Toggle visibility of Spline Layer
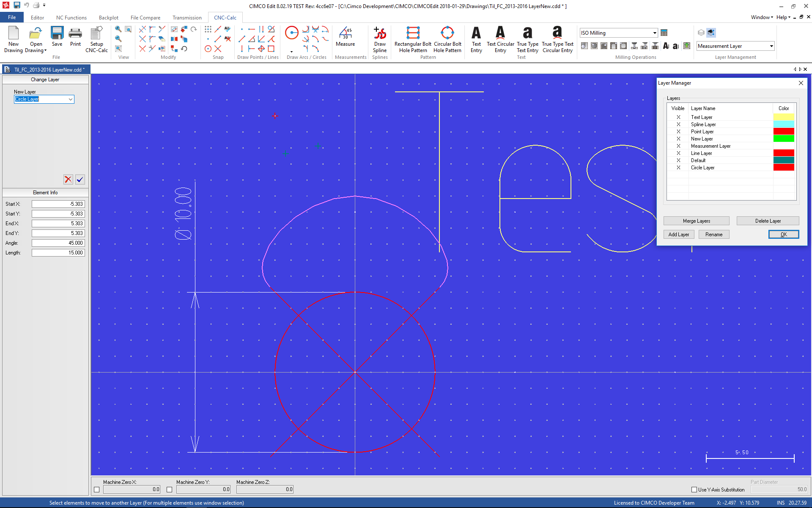Screen dimensions: 812x508 click(678, 124)
